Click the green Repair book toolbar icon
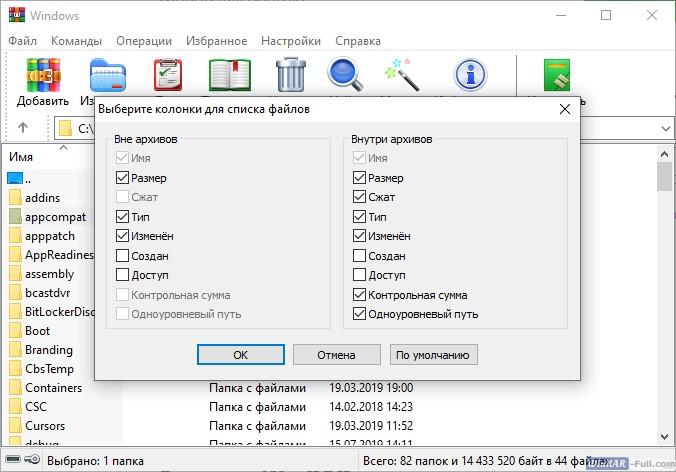Image resolution: width=676 pixels, height=472 pixels. click(x=557, y=75)
